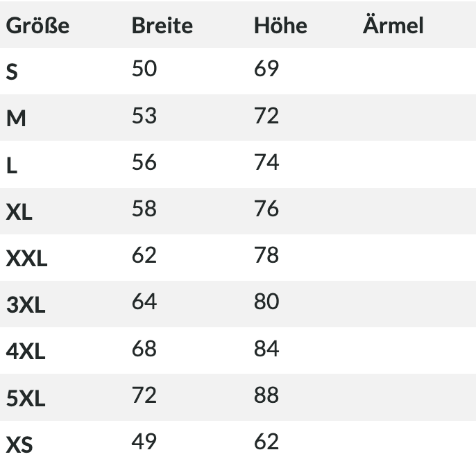Viewport: 476px width, 459px height.
Task: Select the Breite column header
Action: 162,26
